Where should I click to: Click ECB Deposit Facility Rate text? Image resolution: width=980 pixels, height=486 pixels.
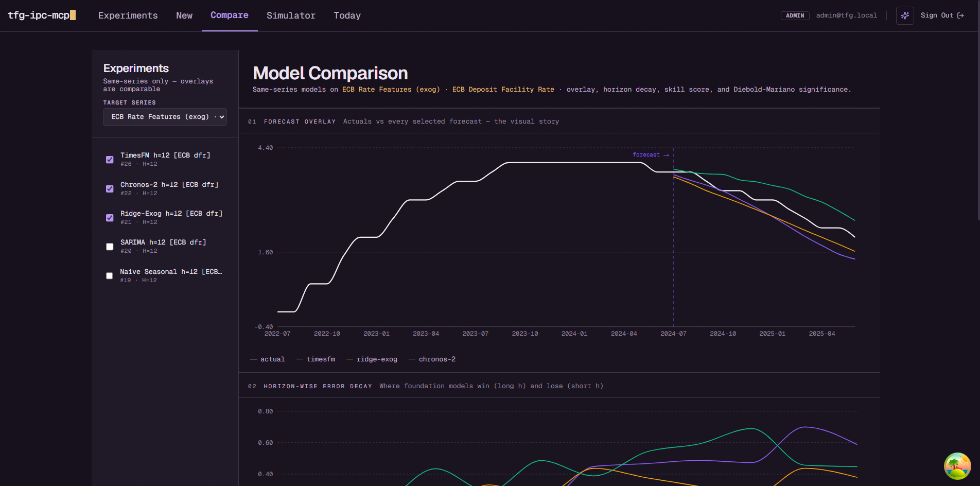(503, 90)
